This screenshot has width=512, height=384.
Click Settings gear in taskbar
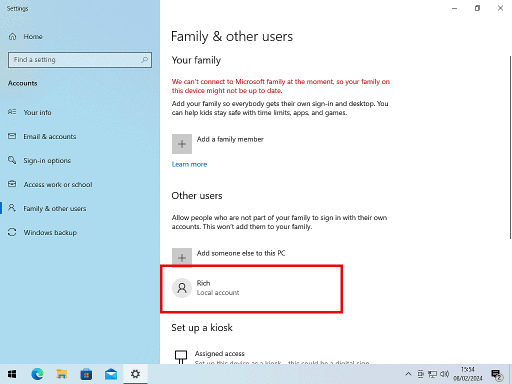tap(135, 374)
